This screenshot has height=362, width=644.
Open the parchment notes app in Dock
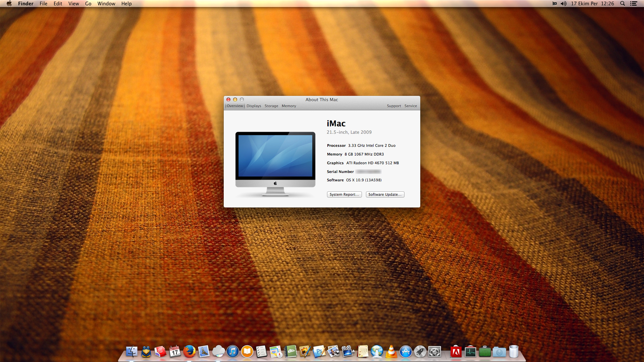(363, 352)
